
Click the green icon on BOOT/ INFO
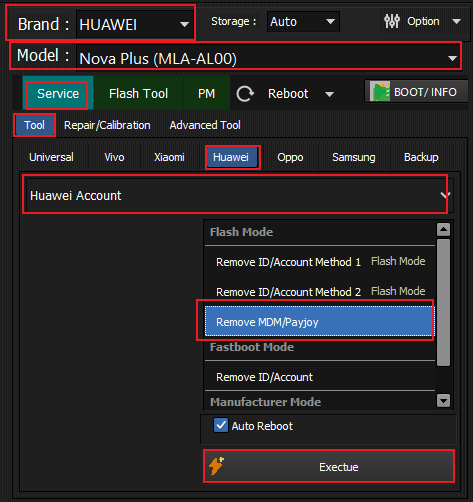[x=380, y=91]
